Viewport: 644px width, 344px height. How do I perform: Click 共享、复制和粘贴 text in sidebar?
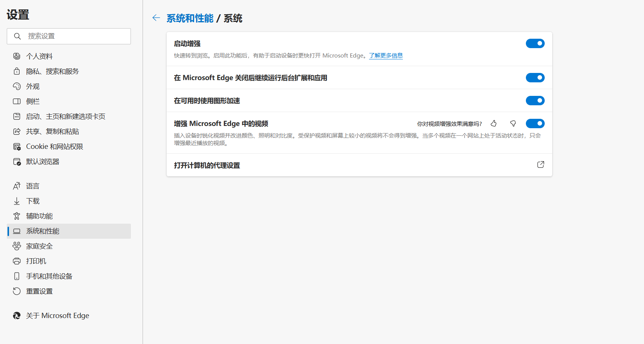coord(53,131)
